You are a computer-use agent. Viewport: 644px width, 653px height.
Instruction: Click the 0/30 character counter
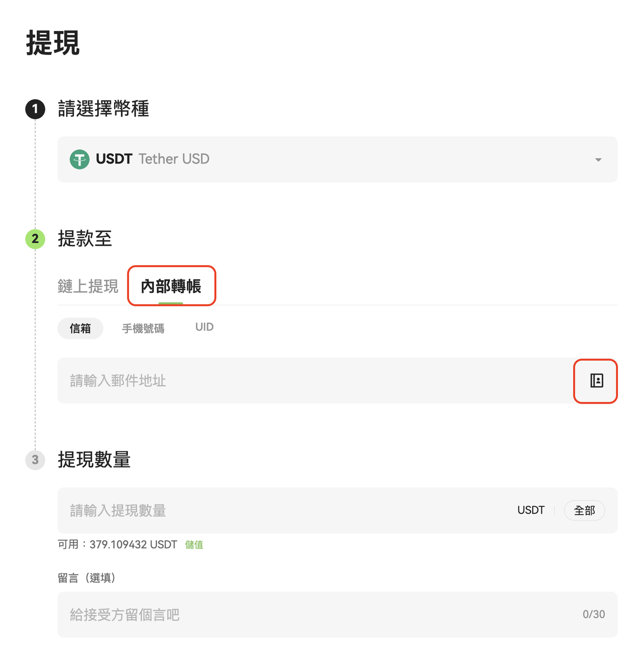[594, 615]
